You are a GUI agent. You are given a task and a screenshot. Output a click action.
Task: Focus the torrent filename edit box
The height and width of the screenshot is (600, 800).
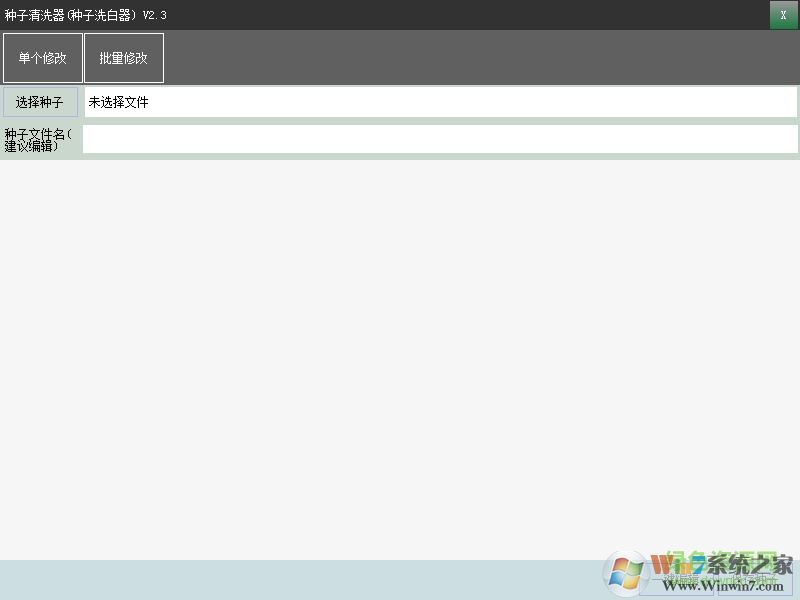coord(440,139)
